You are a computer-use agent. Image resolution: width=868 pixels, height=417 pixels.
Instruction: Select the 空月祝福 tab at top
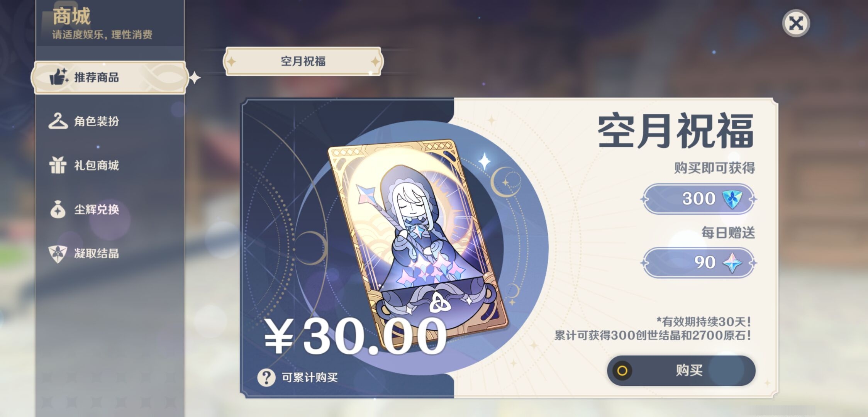[303, 61]
